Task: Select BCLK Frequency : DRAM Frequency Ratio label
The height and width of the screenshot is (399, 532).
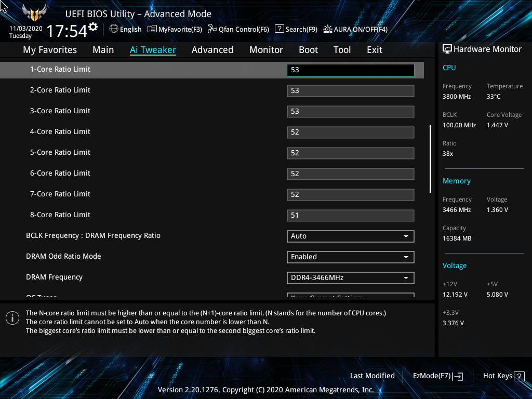Action: coord(93,235)
